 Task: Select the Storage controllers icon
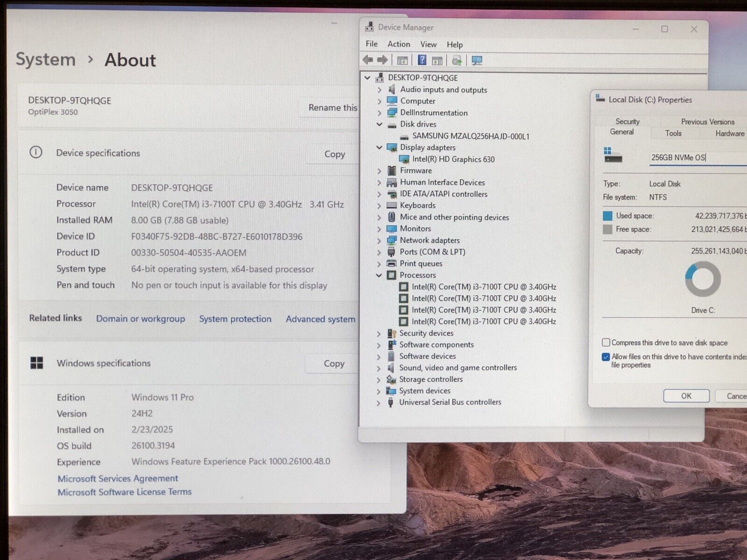(391, 379)
